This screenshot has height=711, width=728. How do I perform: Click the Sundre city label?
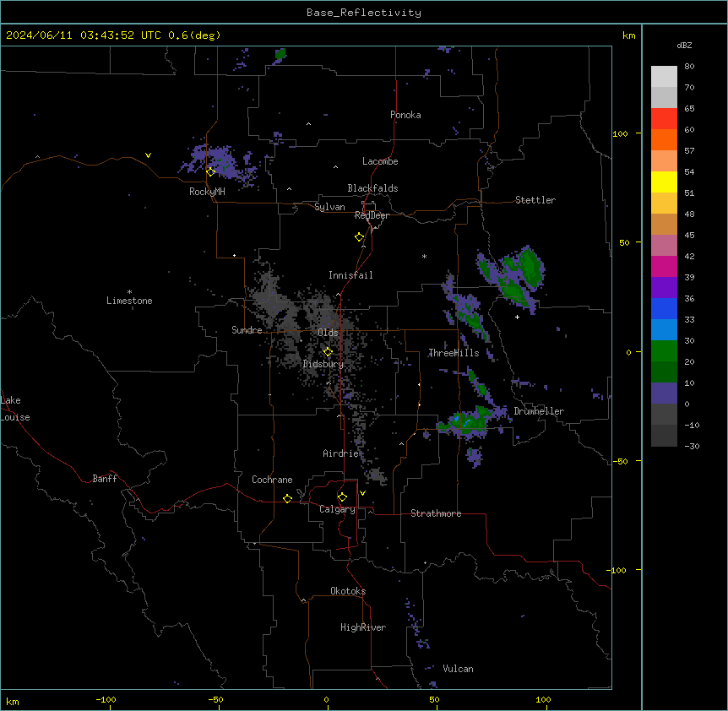point(247,330)
